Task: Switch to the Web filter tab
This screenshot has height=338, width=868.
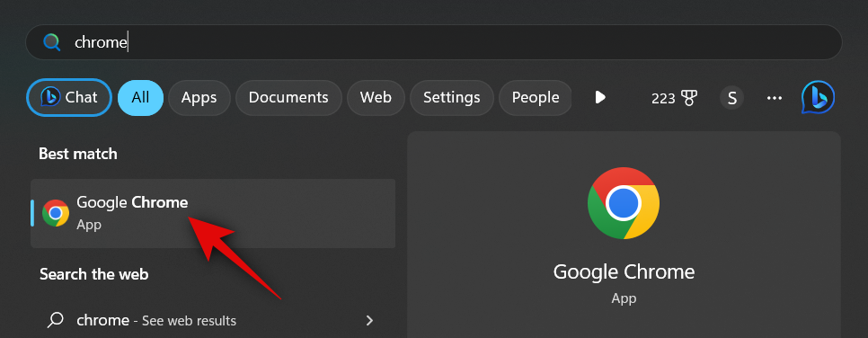Action: point(376,97)
